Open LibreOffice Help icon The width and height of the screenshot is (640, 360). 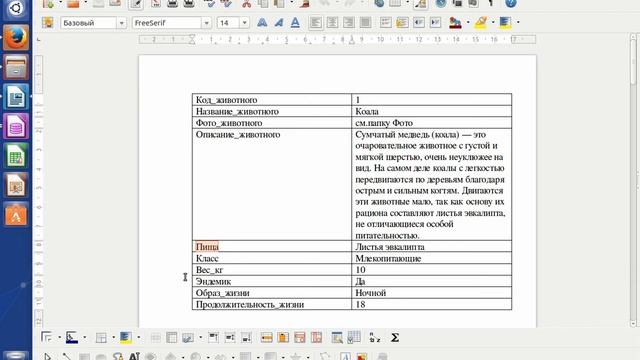coord(511,4)
